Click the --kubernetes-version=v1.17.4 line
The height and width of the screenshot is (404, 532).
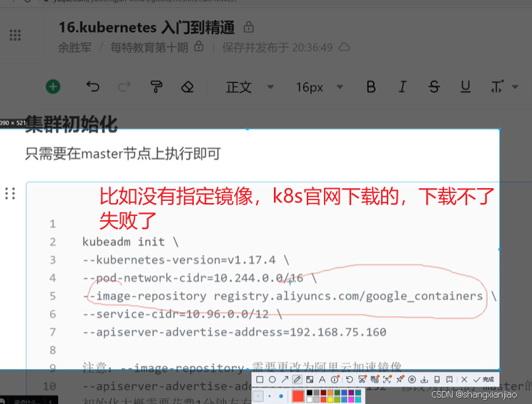[186, 260]
